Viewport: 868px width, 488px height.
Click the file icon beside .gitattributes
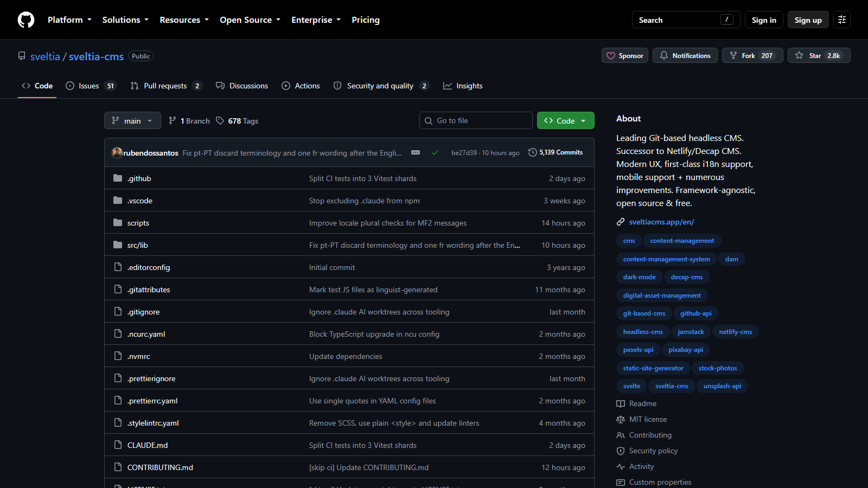pyautogui.click(x=118, y=290)
